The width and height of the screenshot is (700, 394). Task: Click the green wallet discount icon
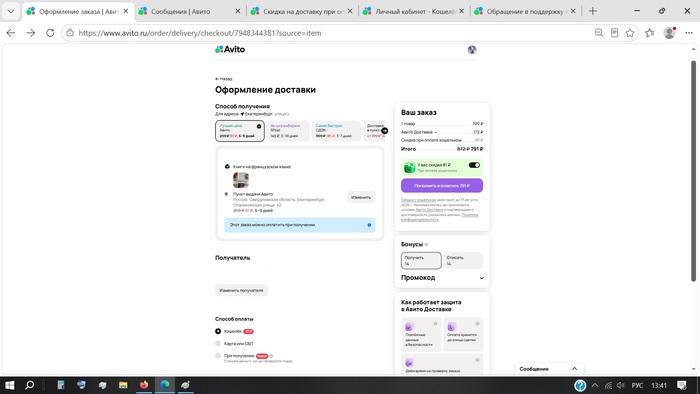tap(409, 167)
